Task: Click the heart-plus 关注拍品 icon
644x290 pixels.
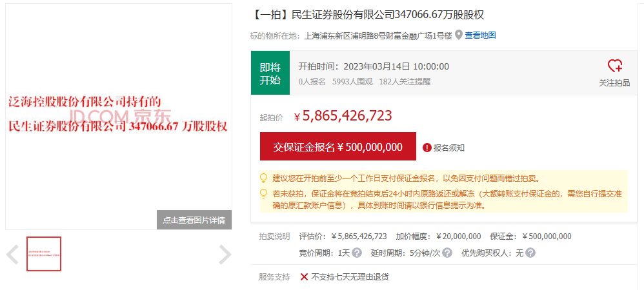Action: pyautogui.click(x=614, y=66)
